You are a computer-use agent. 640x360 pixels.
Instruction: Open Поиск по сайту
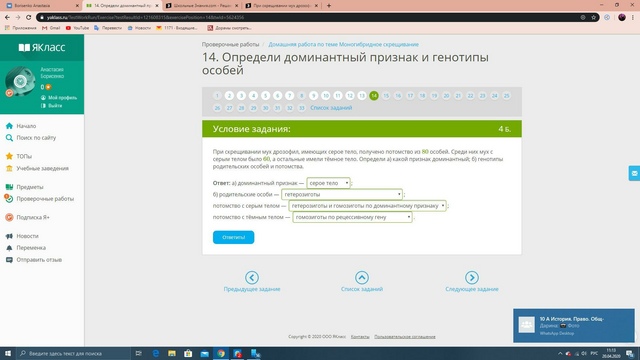pos(36,138)
